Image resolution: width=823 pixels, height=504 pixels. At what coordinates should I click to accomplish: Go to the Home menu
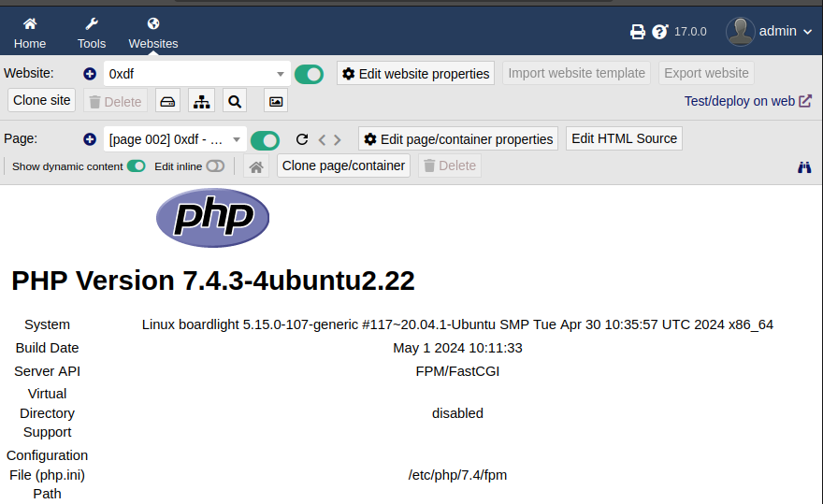(x=30, y=33)
